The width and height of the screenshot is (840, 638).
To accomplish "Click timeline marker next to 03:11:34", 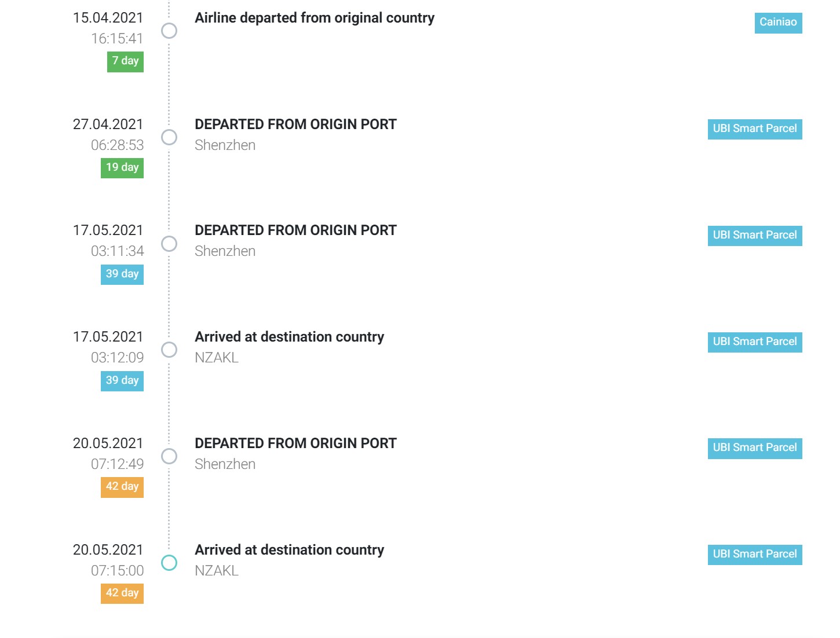I will pyautogui.click(x=169, y=244).
